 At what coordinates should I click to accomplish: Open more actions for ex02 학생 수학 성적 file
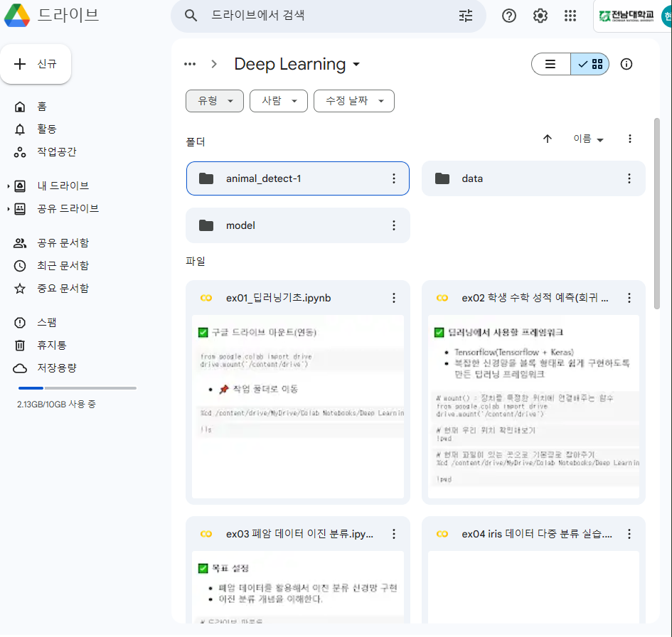[629, 298]
